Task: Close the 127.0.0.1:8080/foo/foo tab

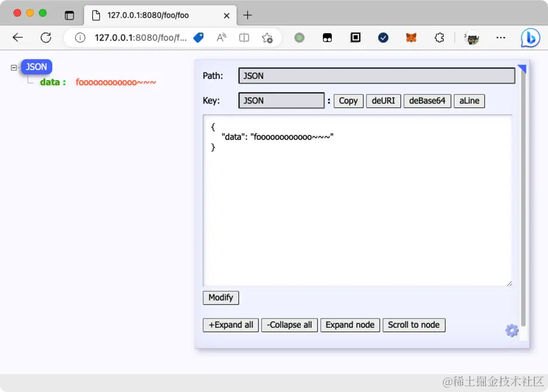Action: point(226,15)
